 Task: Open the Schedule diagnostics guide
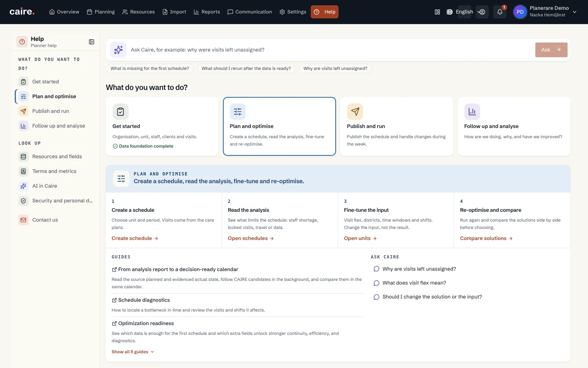pyautogui.click(x=141, y=300)
